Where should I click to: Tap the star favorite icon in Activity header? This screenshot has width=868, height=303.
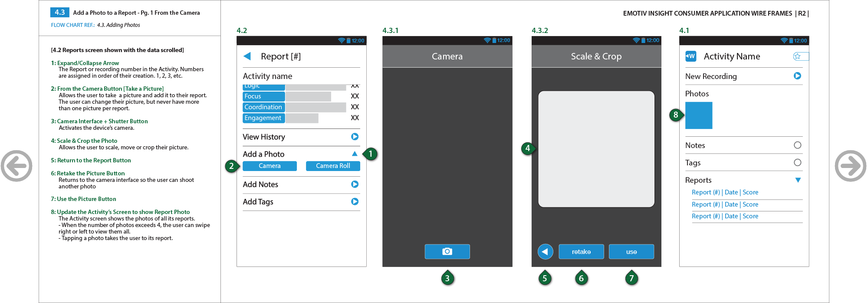click(x=797, y=56)
